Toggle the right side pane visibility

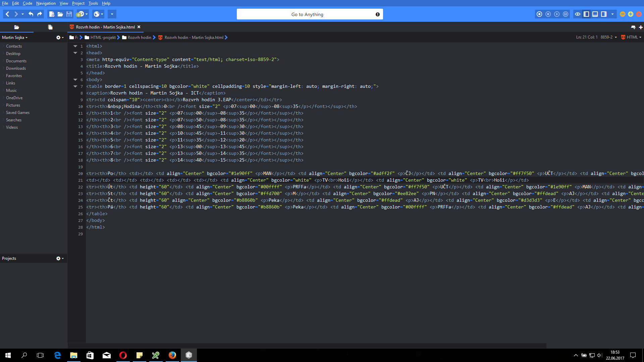coord(604,14)
